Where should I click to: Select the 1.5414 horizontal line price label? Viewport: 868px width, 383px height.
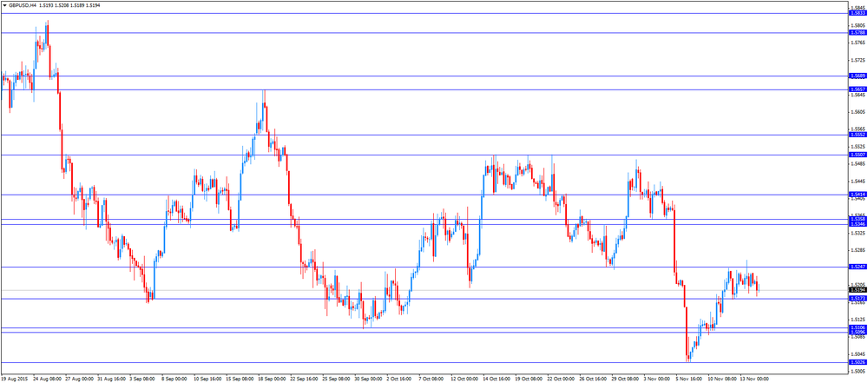pos(857,195)
